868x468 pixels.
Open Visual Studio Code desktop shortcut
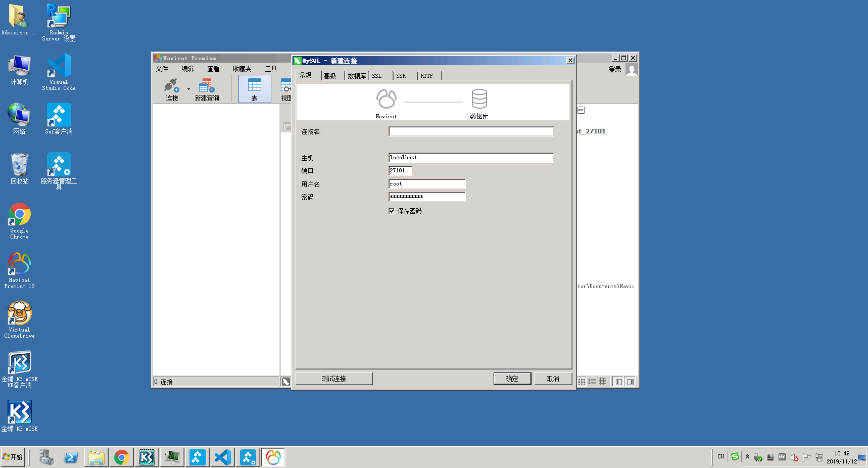(59, 72)
